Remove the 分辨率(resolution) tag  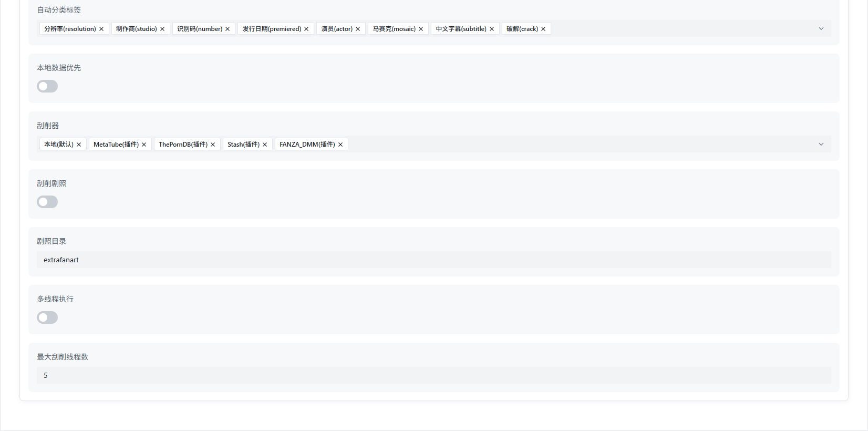tap(101, 29)
